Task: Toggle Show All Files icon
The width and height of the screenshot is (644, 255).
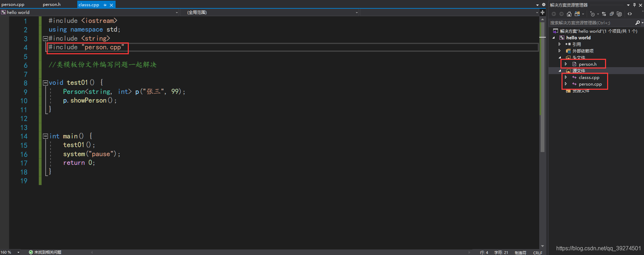Action: [619, 14]
